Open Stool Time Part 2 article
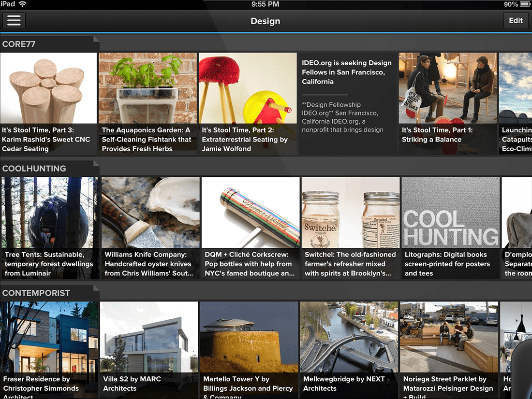This screenshot has width=532, height=399. [x=248, y=103]
